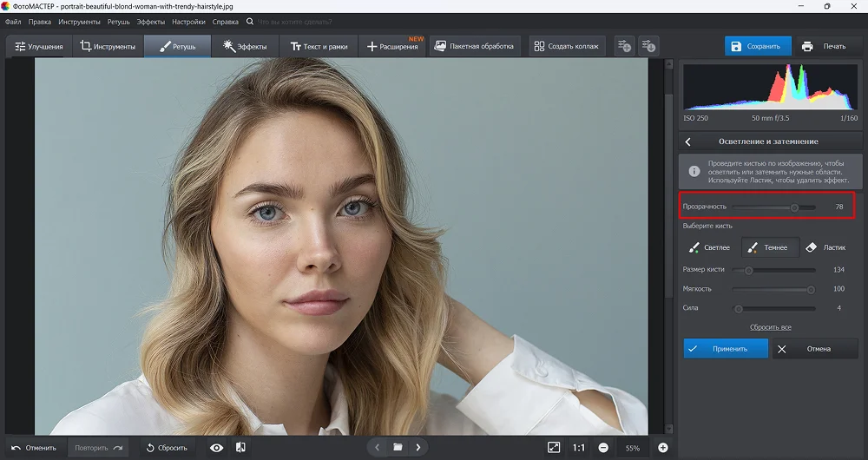Click the preset icon with the down arrow

click(x=648, y=46)
